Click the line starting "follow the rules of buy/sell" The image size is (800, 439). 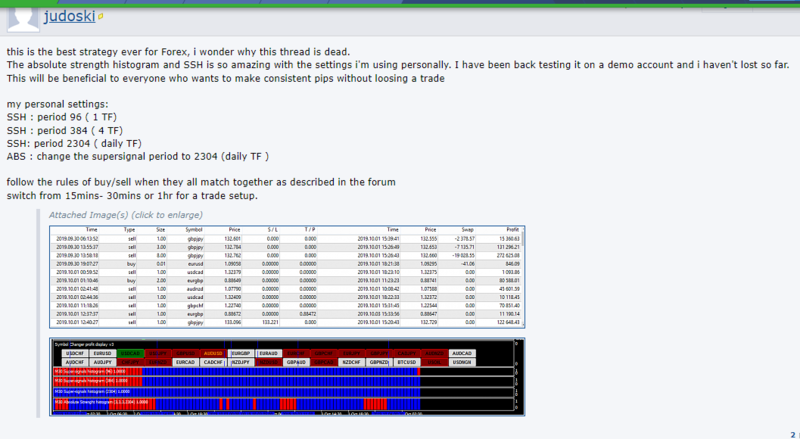click(x=201, y=182)
